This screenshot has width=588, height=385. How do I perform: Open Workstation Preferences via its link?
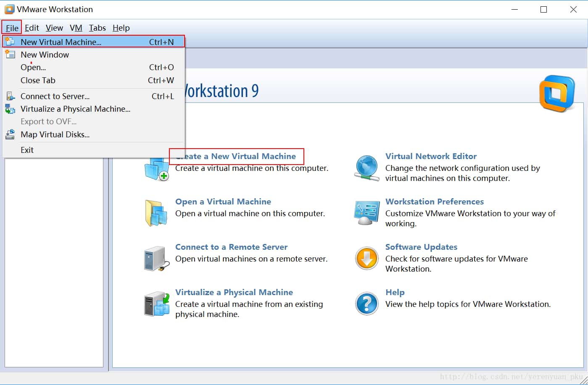pos(435,202)
